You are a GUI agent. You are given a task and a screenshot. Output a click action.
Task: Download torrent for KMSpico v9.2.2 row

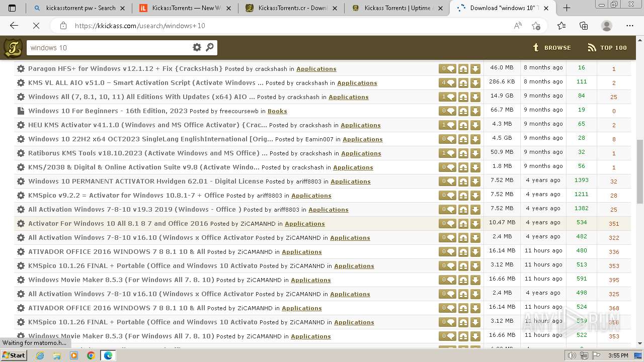coord(475,196)
